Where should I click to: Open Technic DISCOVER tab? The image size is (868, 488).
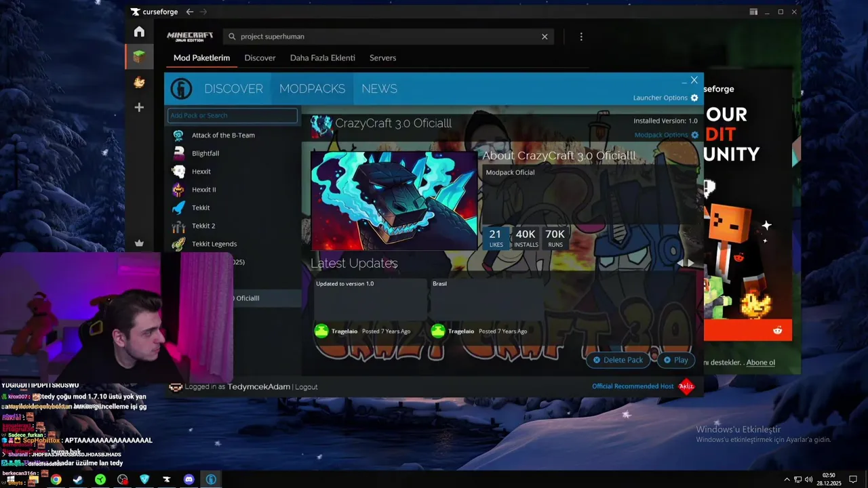(233, 89)
